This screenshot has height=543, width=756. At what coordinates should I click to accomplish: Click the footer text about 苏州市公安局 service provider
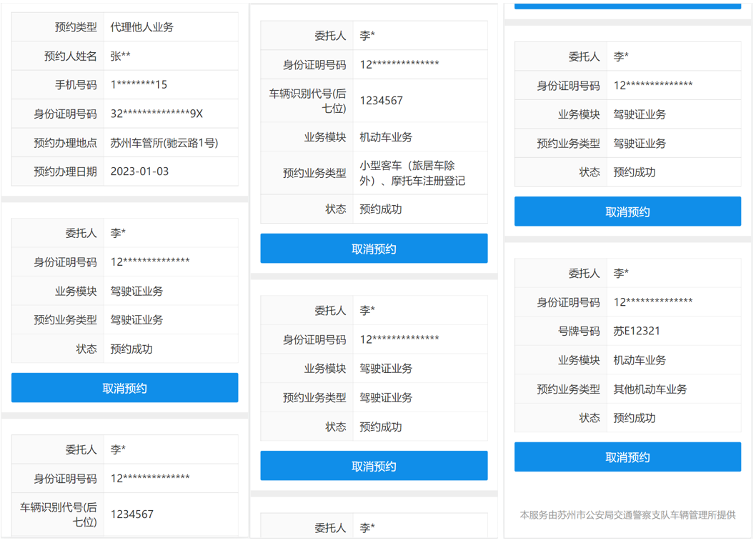(x=627, y=514)
